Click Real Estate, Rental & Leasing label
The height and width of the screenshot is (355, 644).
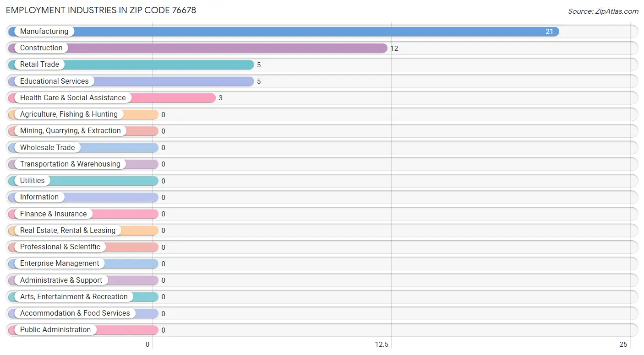[x=67, y=230]
